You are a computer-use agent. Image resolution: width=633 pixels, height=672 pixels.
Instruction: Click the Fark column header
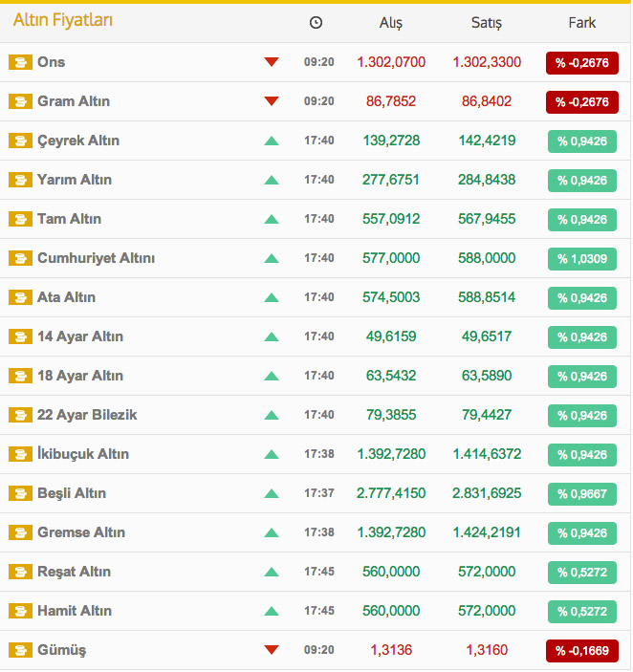582,23
